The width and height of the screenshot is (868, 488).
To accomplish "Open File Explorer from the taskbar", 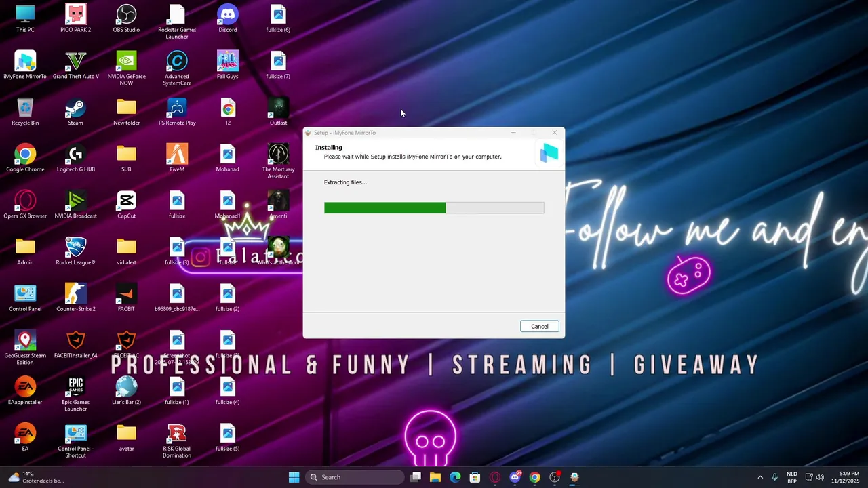I will click(x=435, y=477).
